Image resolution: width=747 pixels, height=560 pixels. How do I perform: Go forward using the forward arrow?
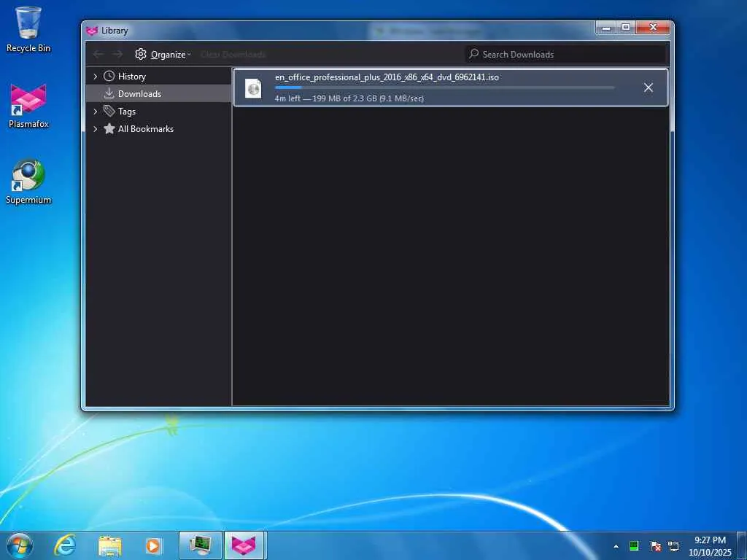tap(117, 54)
